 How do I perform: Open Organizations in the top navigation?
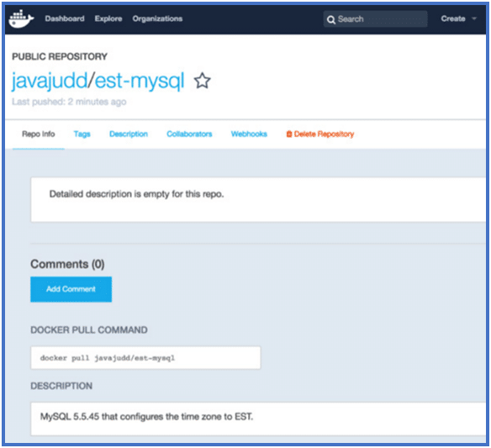point(157,18)
